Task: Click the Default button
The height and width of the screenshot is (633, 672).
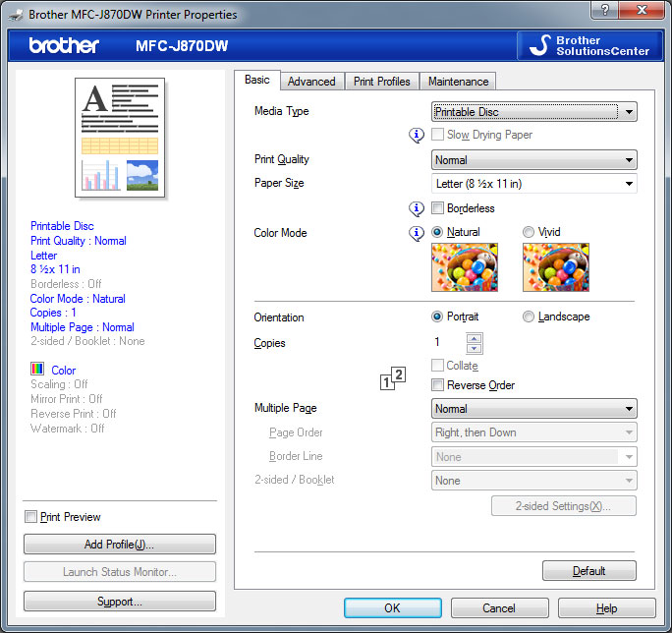Action: click(589, 571)
